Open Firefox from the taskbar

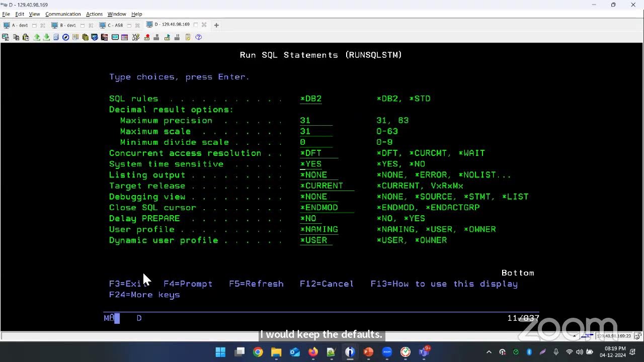313,352
